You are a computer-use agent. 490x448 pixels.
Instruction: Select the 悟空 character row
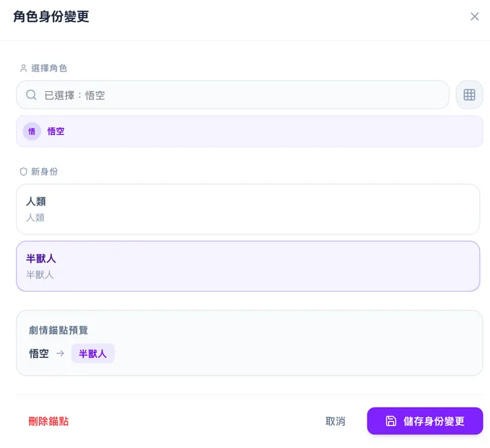click(250, 131)
